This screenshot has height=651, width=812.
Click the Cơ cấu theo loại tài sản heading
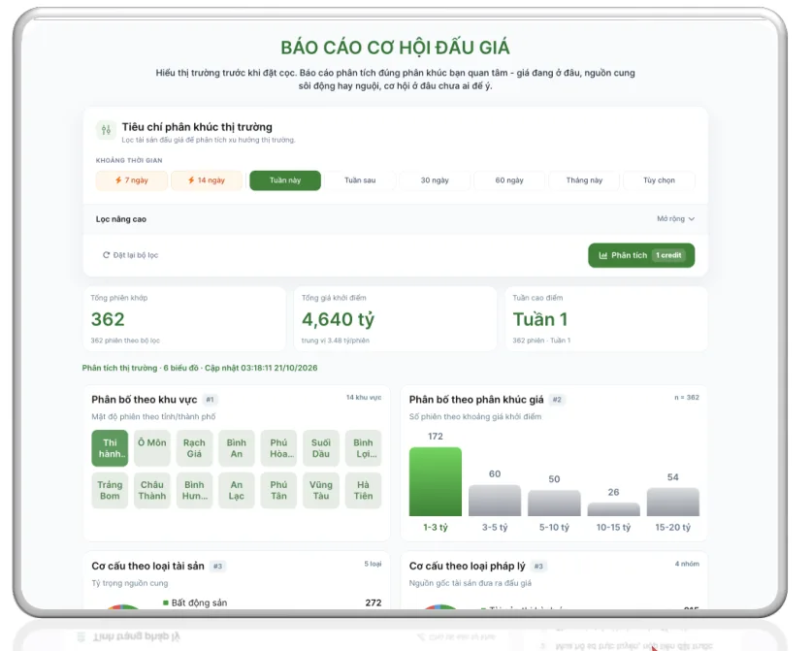click(147, 566)
